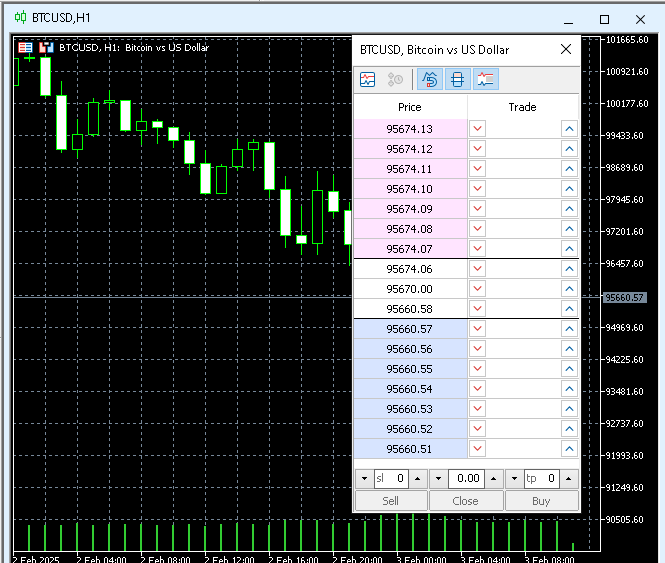This screenshot has height=563, width=665.
Task: Select the 95670.00 price cell
Action: coord(410,289)
